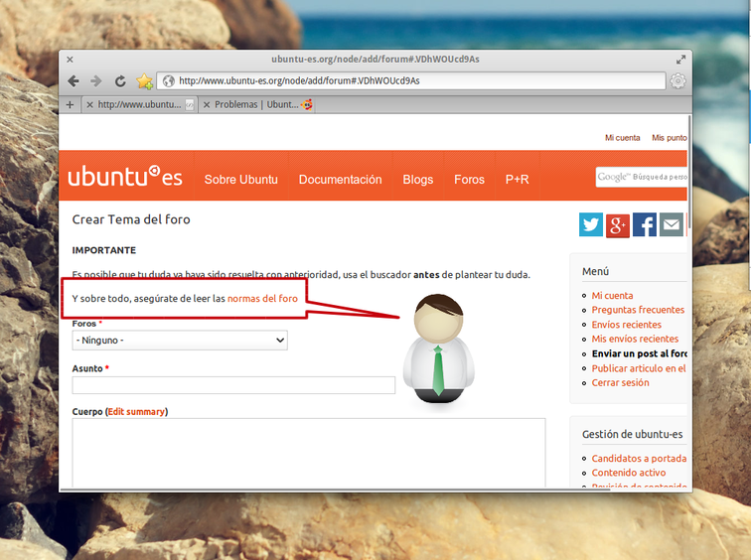
Task: Click the Gestión de ubuntu-es heading
Action: pyautogui.click(x=632, y=434)
